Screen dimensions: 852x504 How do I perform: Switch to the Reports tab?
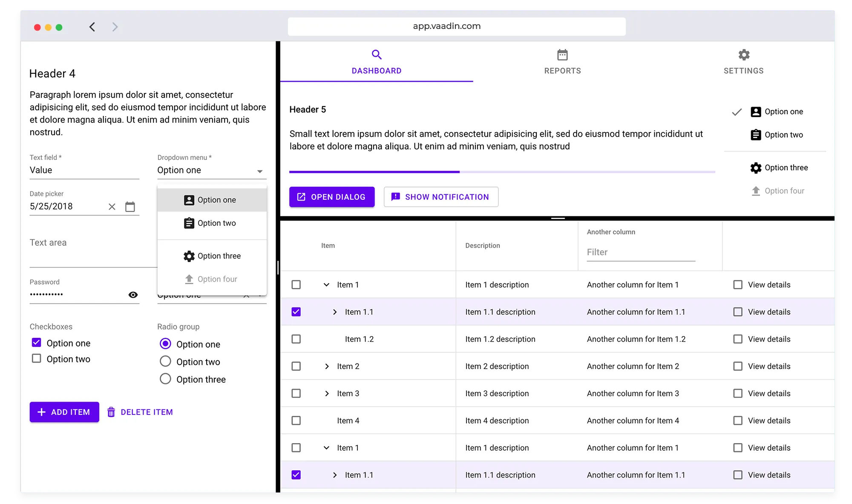[563, 62]
